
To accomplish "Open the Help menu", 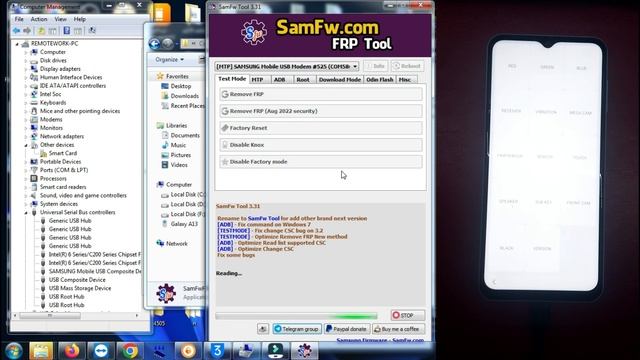I will tap(80, 19).
